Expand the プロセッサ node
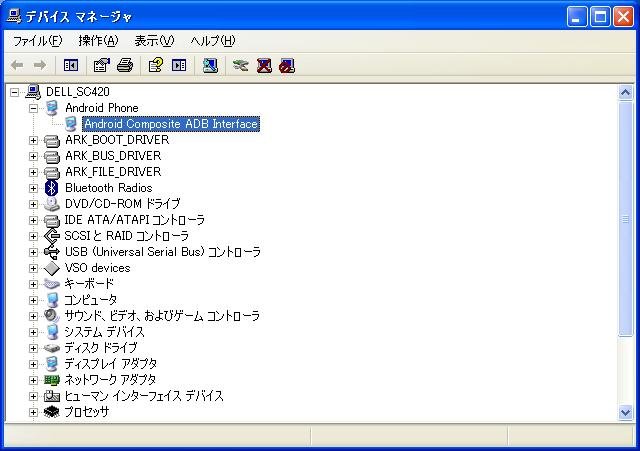640x451 pixels. pos(33,412)
